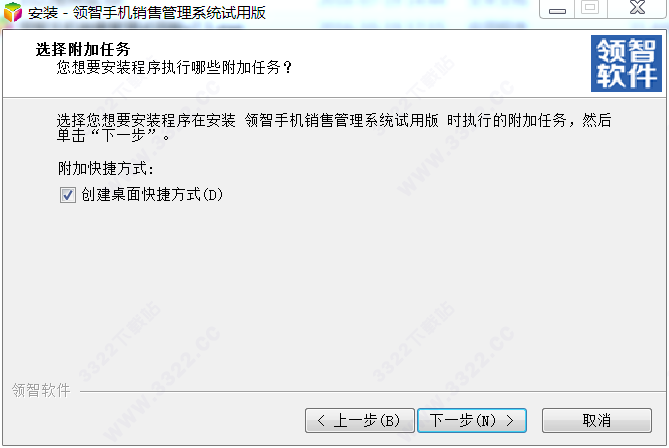This screenshot has height=448, width=669.
Task: Toggle option via 创建桌面快捷方式(D) label text
Action: click(152, 195)
